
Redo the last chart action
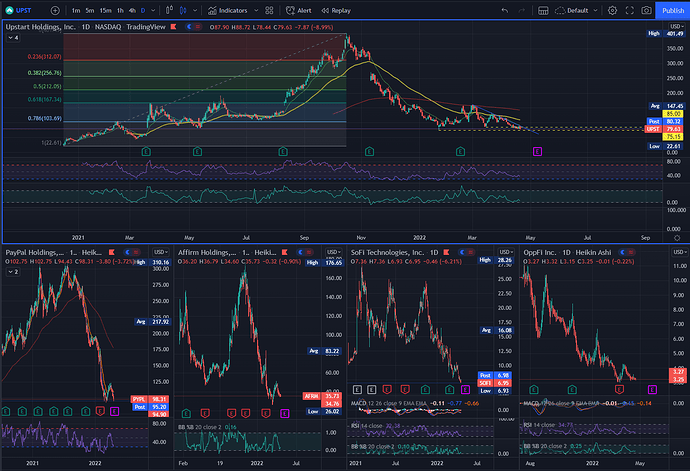[521, 10]
